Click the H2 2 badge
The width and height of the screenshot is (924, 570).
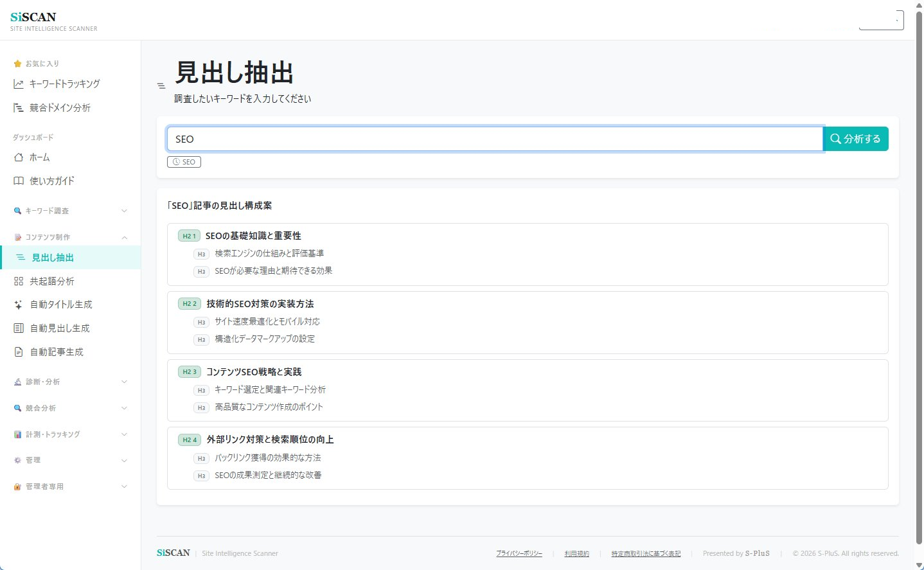[x=190, y=304]
